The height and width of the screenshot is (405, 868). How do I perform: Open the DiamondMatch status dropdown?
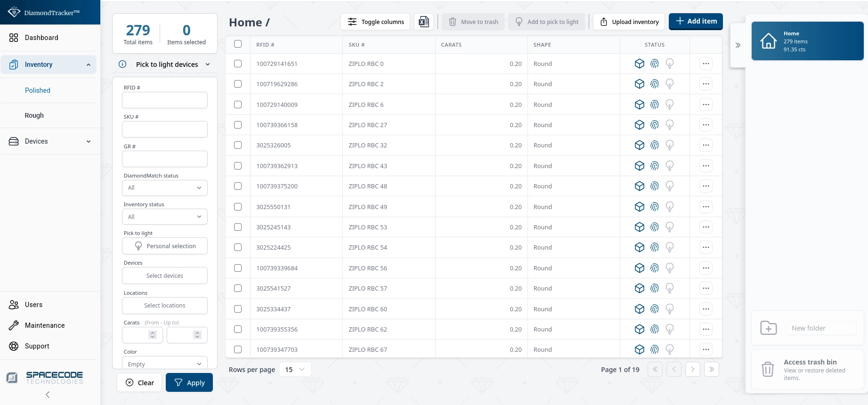(164, 188)
